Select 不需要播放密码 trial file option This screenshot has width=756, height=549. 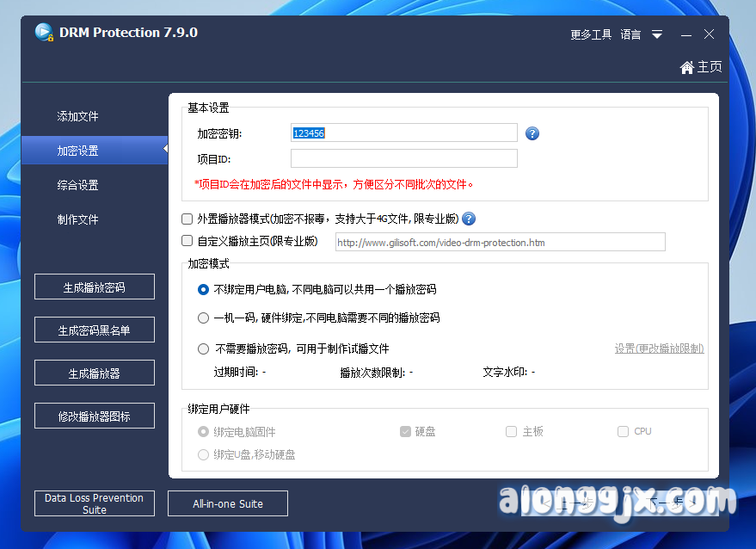204,349
